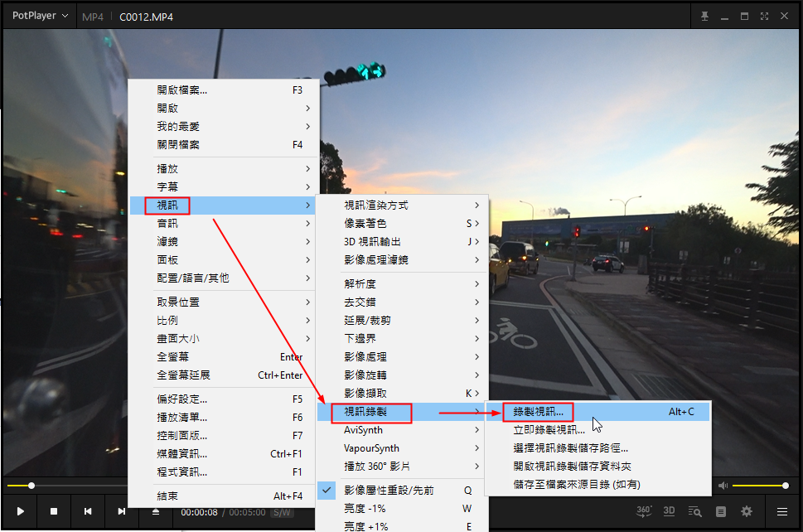Toggle 影像屬性重設/先前 checked item
803x532 pixels.
tap(402, 491)
